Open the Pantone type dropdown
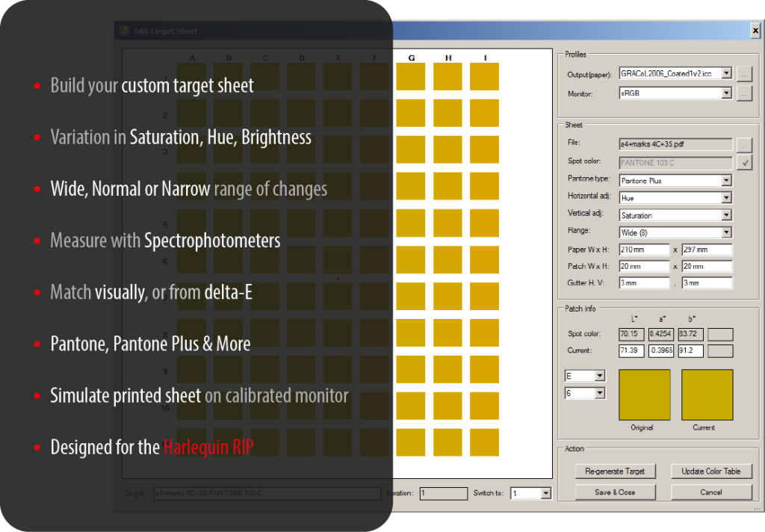The image size is (765, 532). tap(726, 181)
